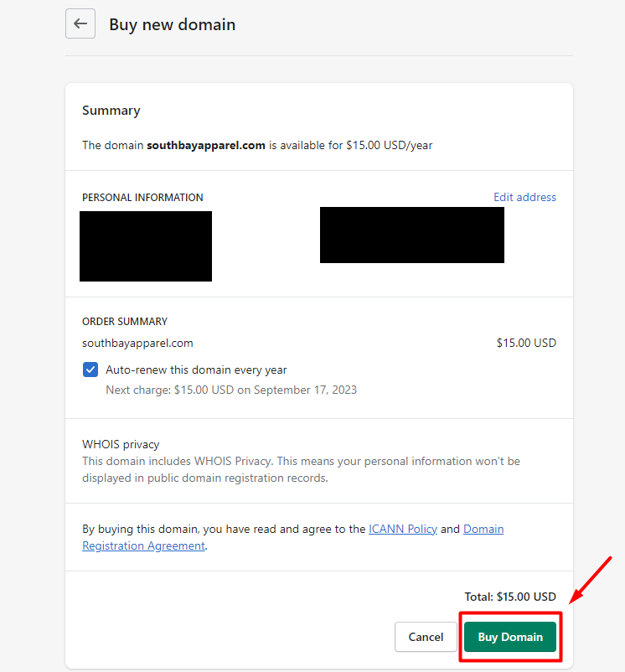The height and width of the screenshot is (672, 625).
Task: Select the southbayapparel.com order line item
Action: [137, 343]
